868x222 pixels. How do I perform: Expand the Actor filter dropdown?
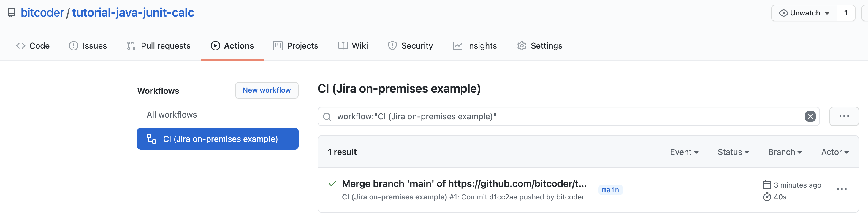tap(835, 152)
